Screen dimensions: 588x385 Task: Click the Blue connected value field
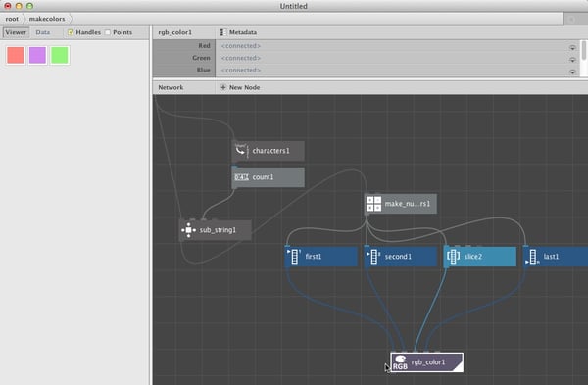coord(397,71)
